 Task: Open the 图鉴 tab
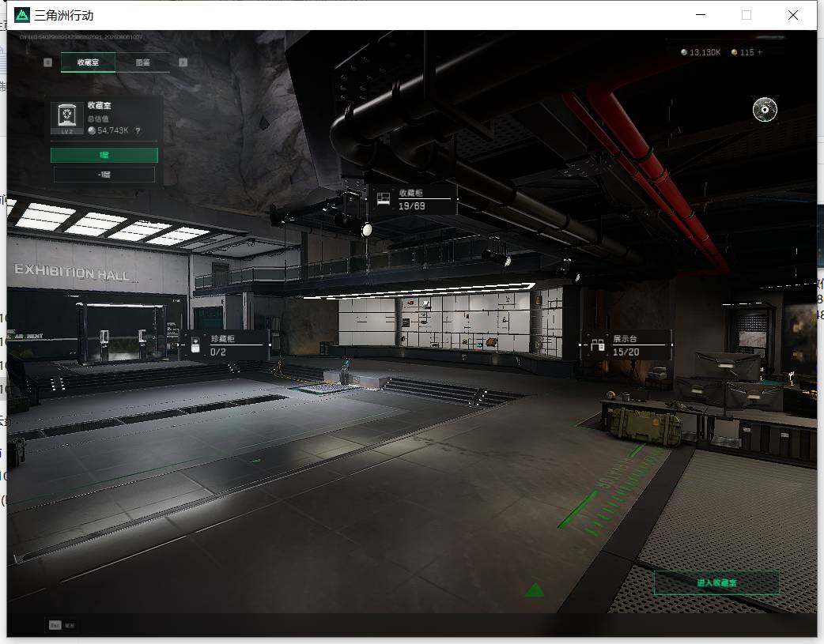click(x=142, y=62)
